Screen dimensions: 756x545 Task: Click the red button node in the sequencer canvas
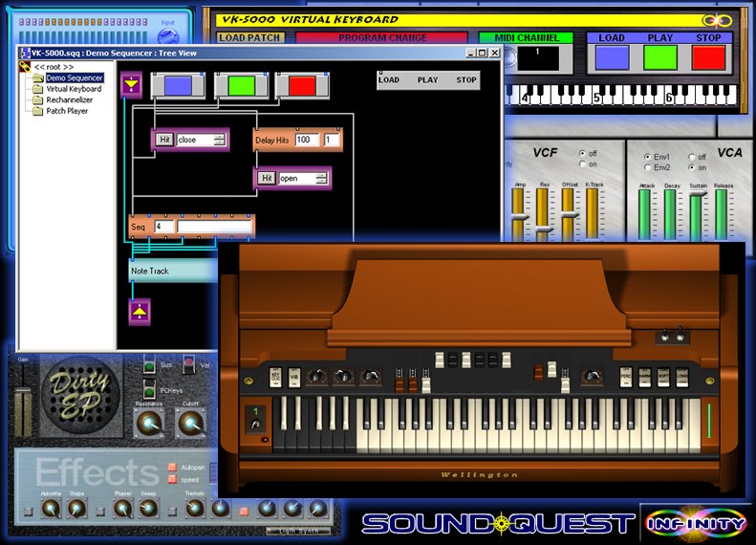pos(302,86)
